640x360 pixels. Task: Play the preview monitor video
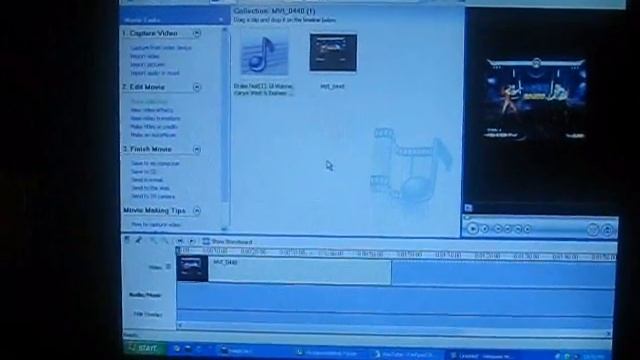pos(473,229)
